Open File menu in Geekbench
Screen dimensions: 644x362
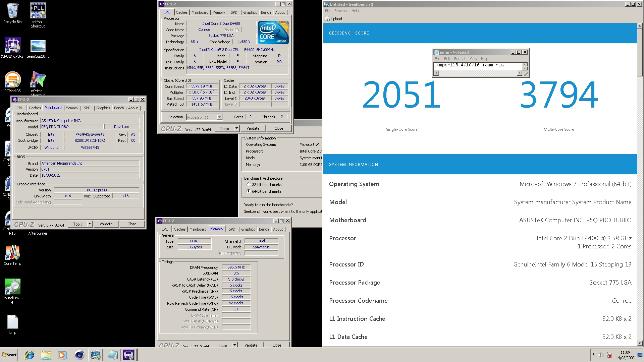(328, 11)
